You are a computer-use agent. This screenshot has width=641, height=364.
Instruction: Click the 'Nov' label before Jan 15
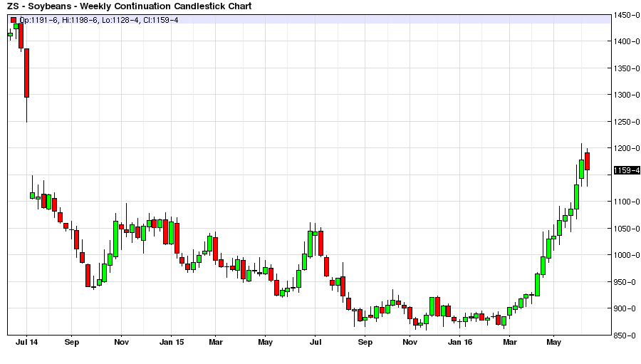pos(121,343)
